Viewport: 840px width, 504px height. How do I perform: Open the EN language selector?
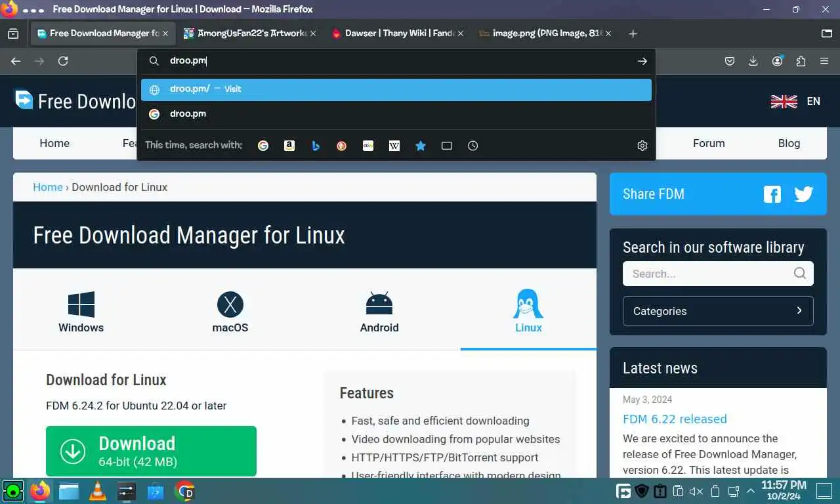pyautogui.click(x=813, y=102)
